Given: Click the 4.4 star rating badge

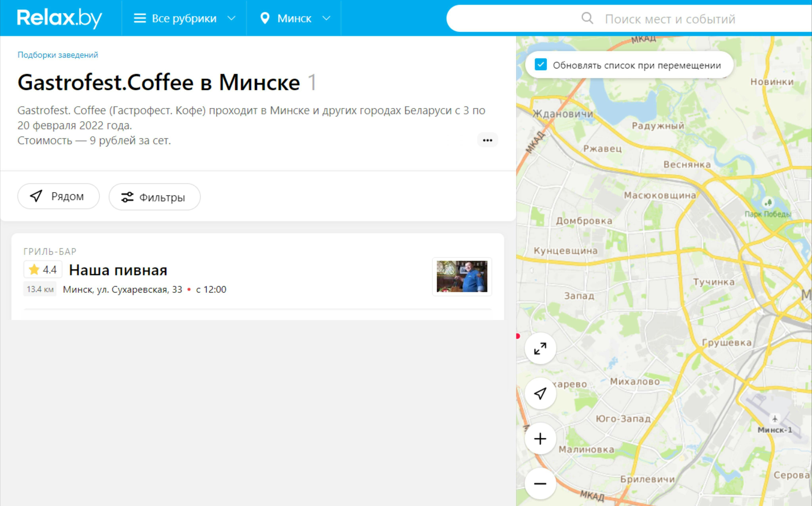Looking at the screenshot, I should 43,269.
